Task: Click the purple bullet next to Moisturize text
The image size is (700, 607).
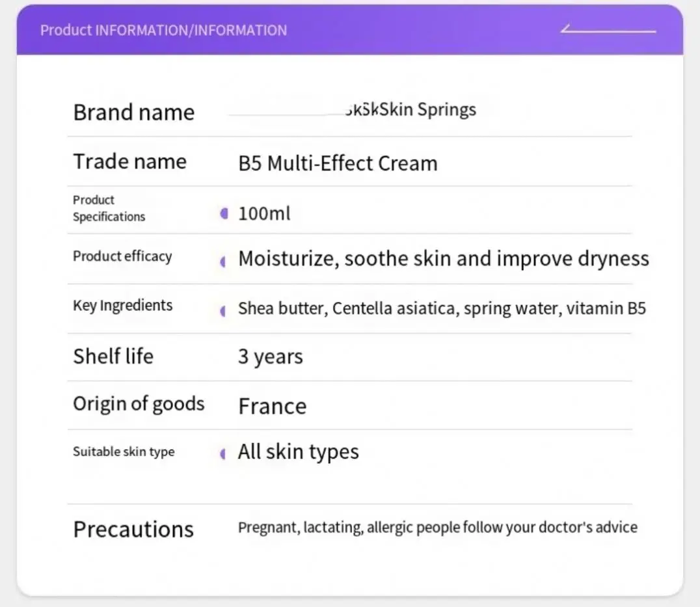Action: 223,262
